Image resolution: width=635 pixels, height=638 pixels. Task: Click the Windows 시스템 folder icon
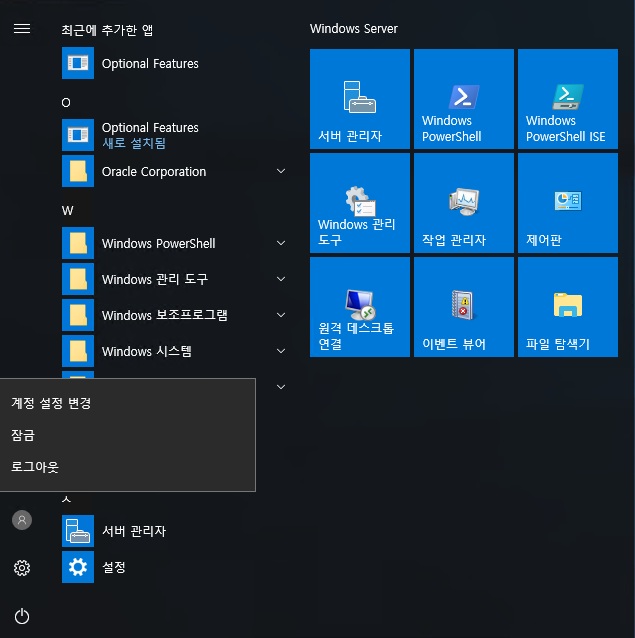coord(78,351)
